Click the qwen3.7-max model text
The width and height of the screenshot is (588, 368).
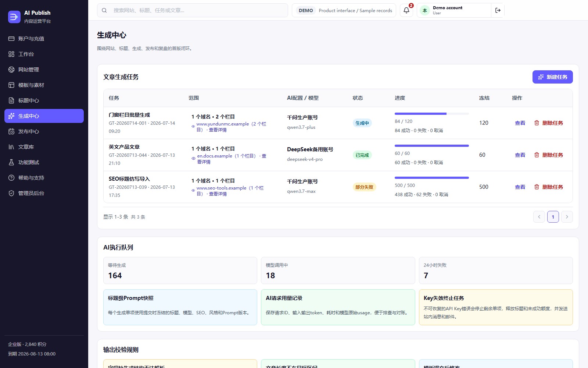[x=301, y=191]
